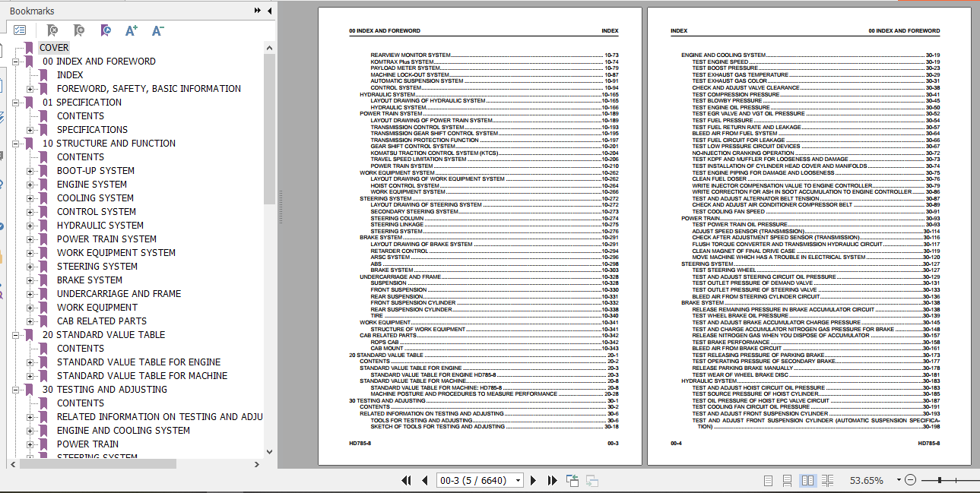The height and width of the screenshot is (493, 980).
Task: Go to the next page
Action: click(x=534, y=480)
